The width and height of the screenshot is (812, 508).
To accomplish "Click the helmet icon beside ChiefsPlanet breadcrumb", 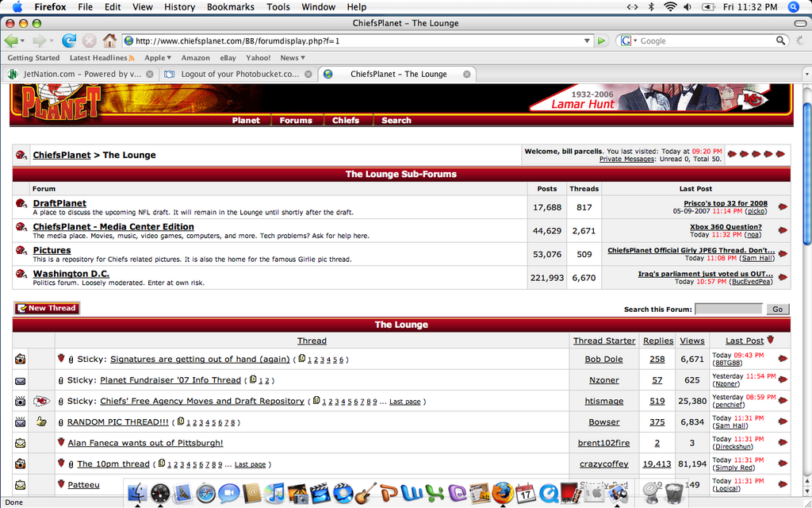I will pos(21,155).
